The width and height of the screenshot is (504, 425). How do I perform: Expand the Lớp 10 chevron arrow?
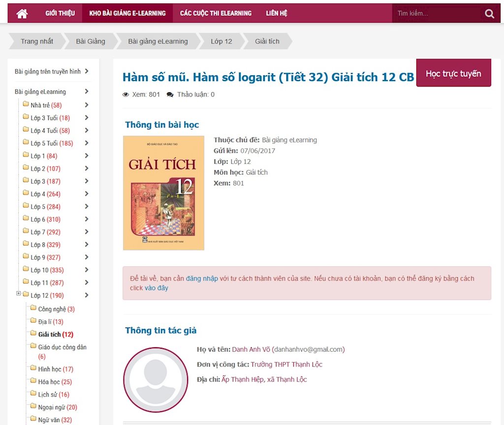87,270
